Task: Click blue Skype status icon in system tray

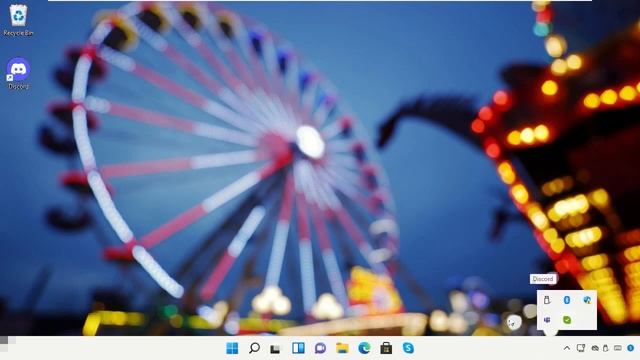Action: coord(631,348)
